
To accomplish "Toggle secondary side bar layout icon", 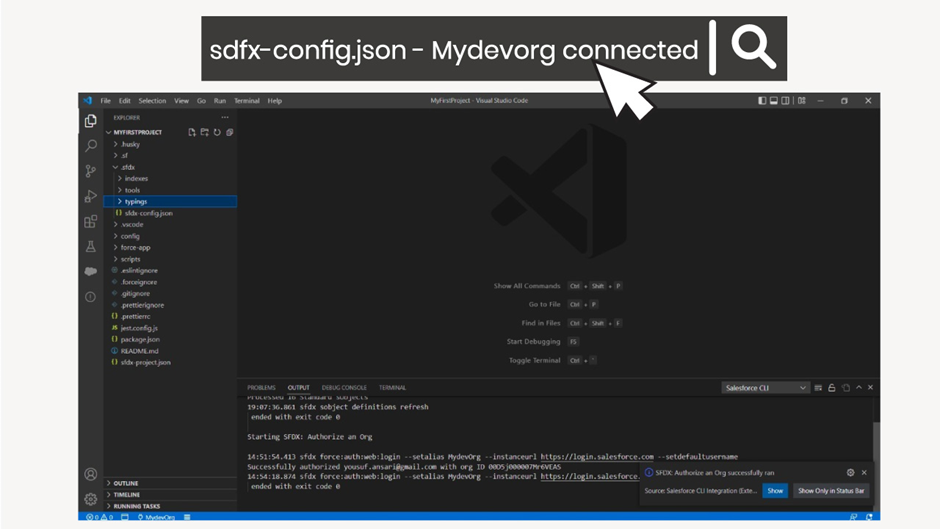I will pos(785,101).
